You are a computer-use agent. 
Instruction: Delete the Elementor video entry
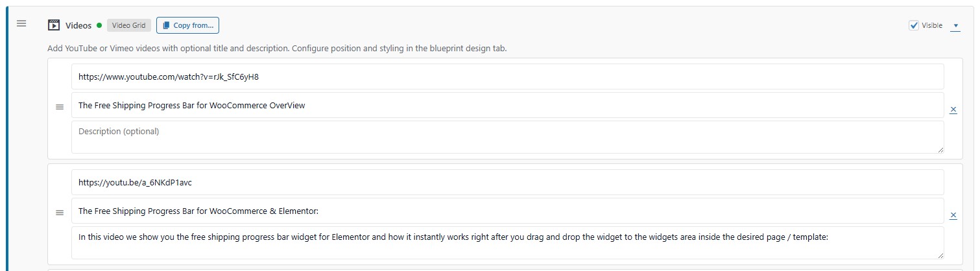pyautogui.click(x=953, y=215)
